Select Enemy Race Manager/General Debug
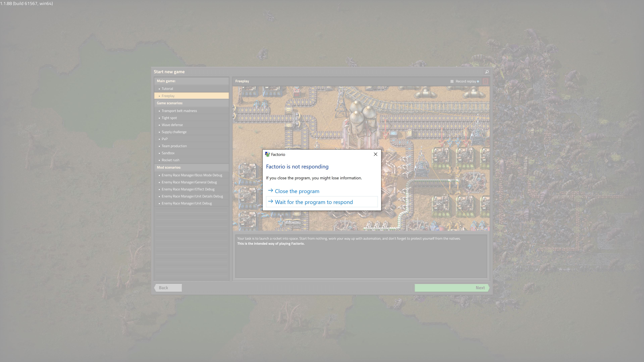Image resolution: width=644 pixels, height=362 pixels. click(x=192, y=182)
